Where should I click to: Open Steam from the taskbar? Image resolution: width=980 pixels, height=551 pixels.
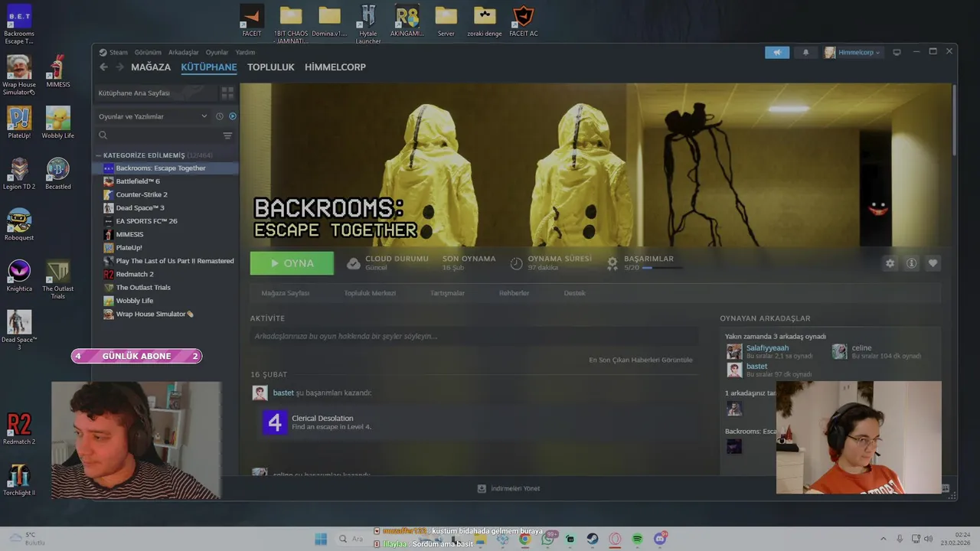pyautogui.click(x=593, y=539)
